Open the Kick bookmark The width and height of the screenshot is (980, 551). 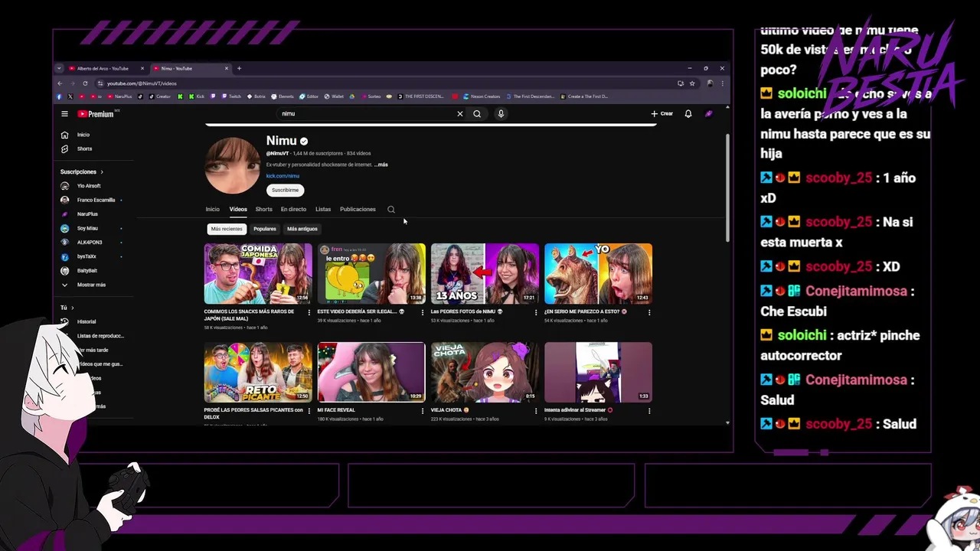pos(196,96)
